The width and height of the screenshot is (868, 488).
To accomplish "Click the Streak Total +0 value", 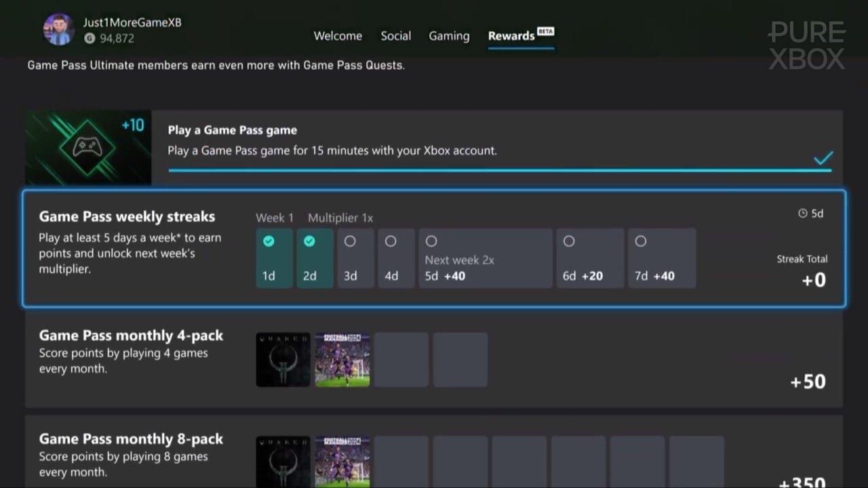I will tap(814, 280).
